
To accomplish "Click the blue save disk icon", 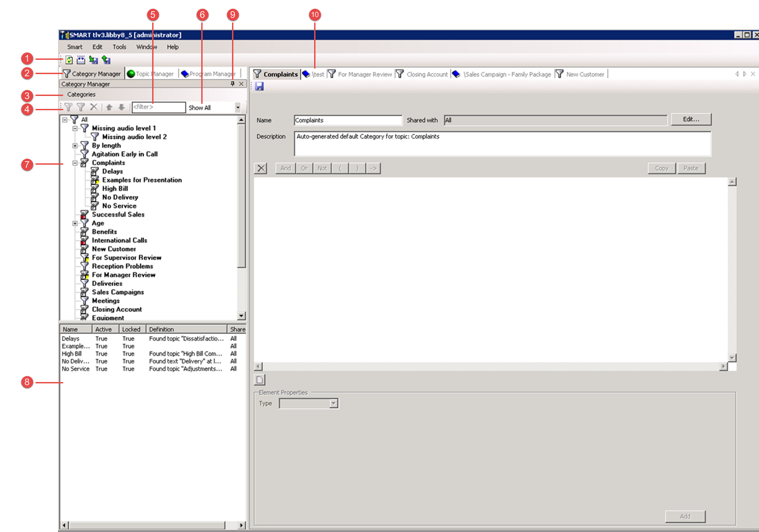I will pos(259,87).
